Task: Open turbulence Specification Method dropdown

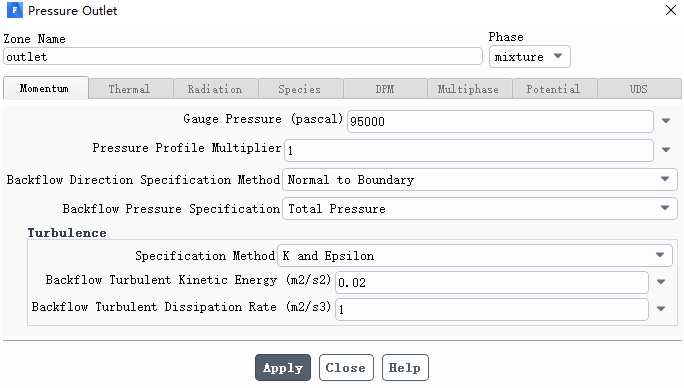Action: [475, 255]
